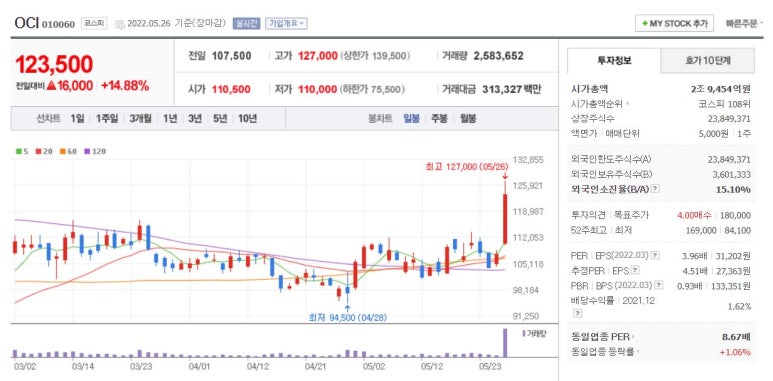Screen dimensions: 773x381
Task: Click the 전일 value 107,500
Action: click(231, 56)
